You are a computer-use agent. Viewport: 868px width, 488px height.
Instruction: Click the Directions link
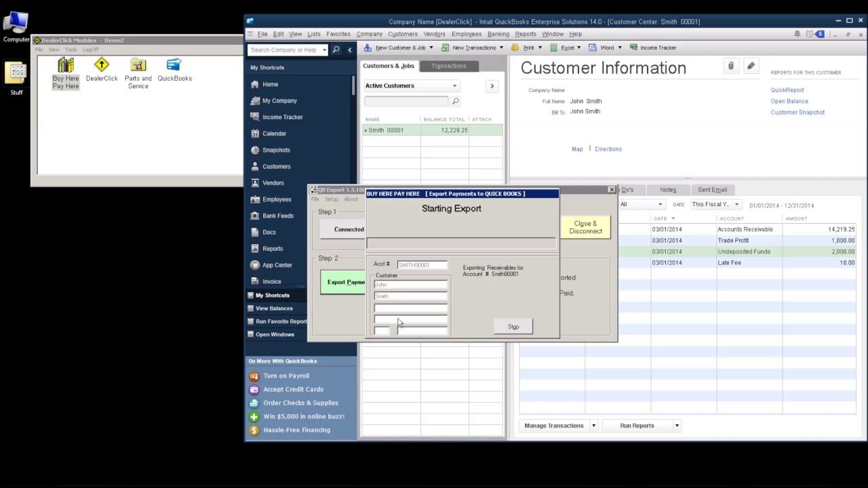(608, 149)
